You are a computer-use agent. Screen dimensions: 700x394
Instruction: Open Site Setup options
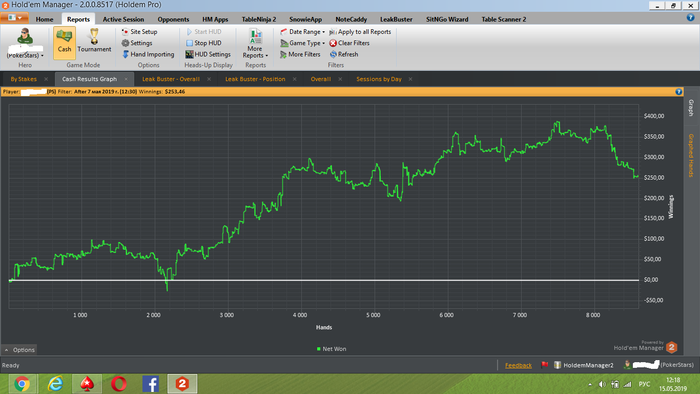click(139, 32)
